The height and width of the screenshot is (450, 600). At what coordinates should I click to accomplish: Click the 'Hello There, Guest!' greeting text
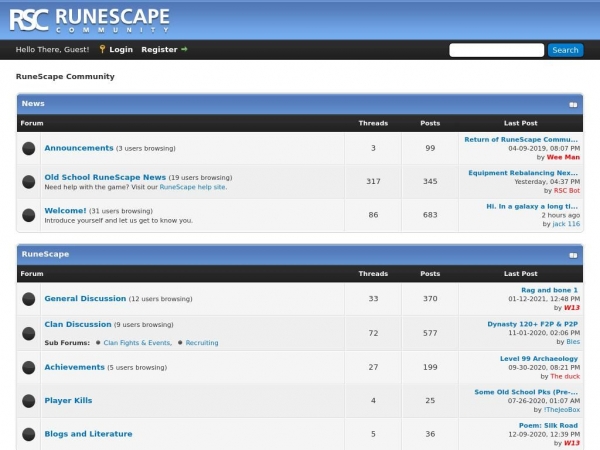52,49
